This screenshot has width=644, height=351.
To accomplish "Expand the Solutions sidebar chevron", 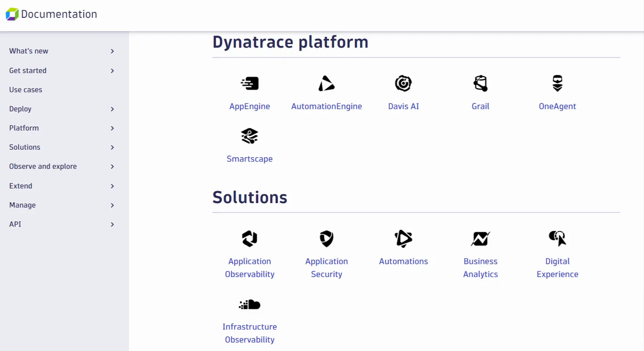I will coord(112,147).
